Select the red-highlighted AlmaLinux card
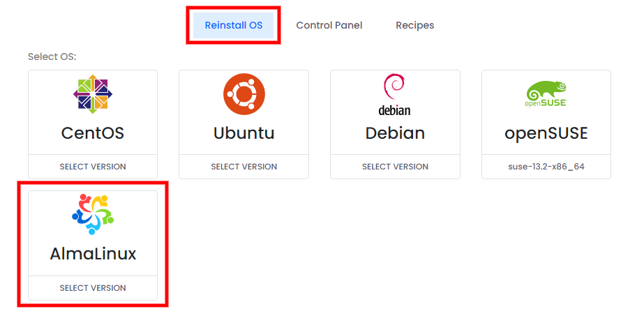644x318 pixels. point(93,245)
